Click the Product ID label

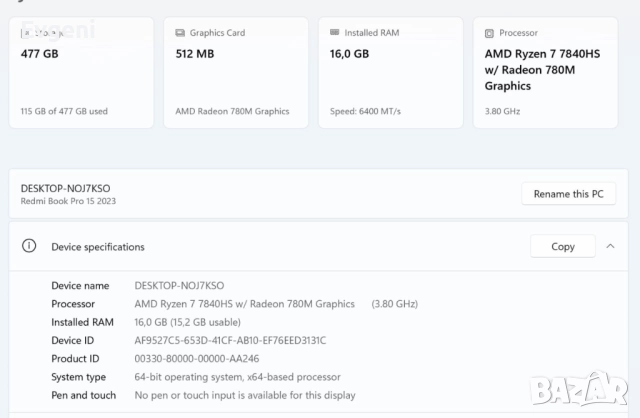[75, 358]
